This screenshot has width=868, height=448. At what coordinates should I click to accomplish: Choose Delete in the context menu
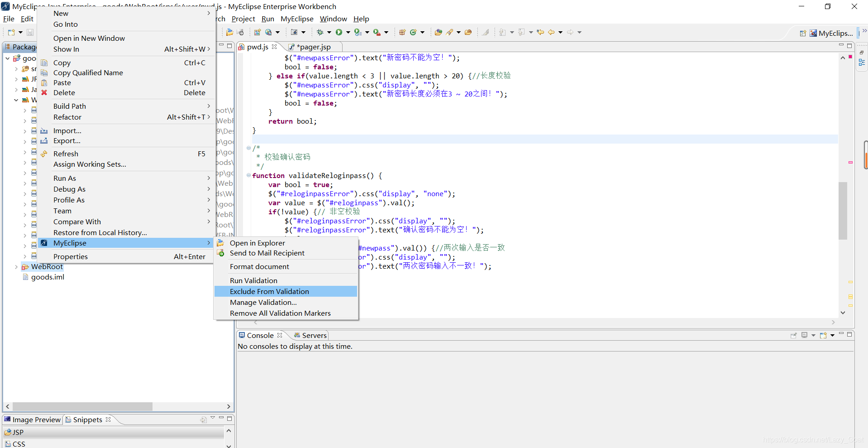coord(125,92)
